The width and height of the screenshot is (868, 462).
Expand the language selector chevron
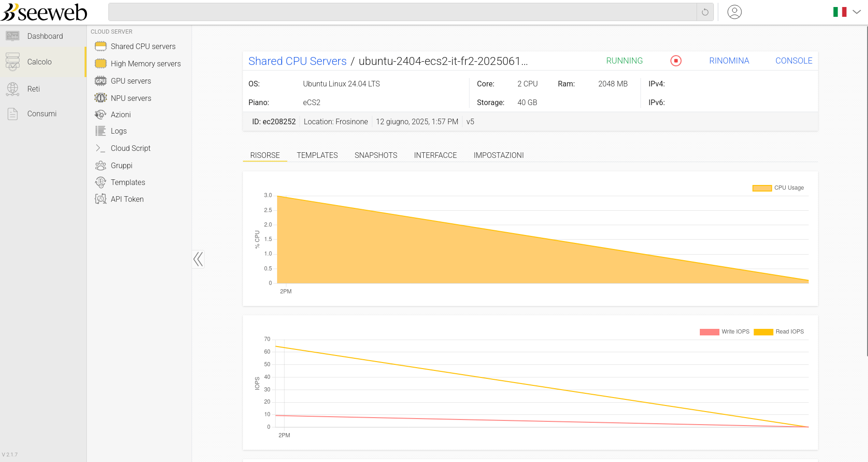click(857, 12)
